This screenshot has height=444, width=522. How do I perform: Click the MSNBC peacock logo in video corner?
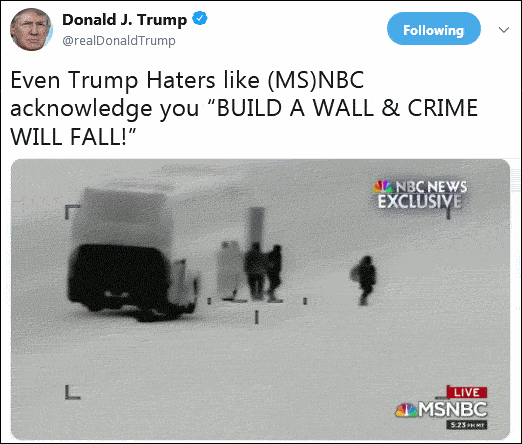(406, 410)
